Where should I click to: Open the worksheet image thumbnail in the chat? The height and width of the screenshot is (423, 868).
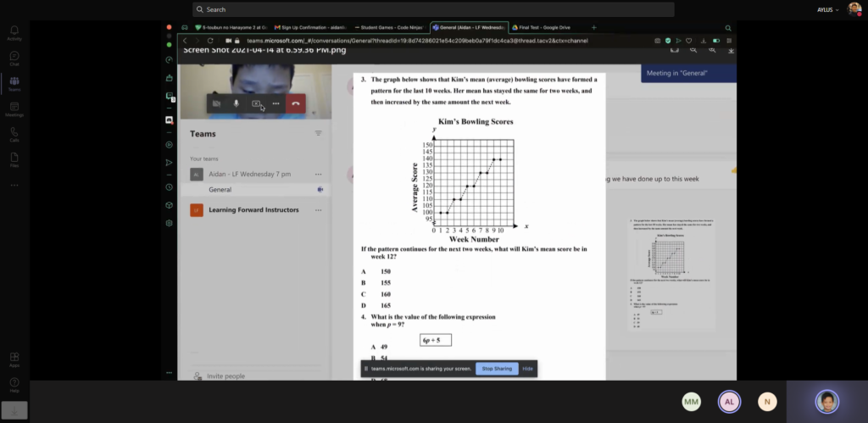[x=672, y=274]
